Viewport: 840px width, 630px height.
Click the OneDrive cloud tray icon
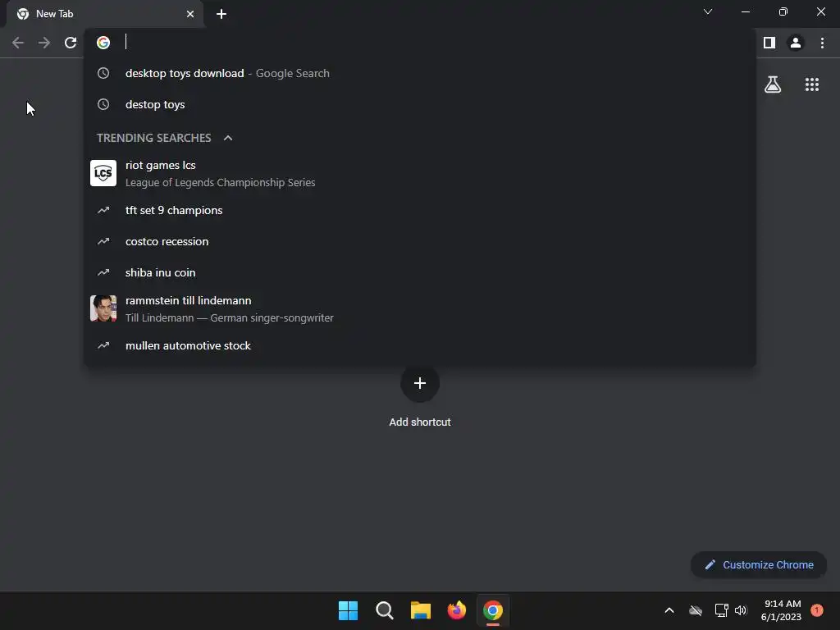click(x=696, y=610)
